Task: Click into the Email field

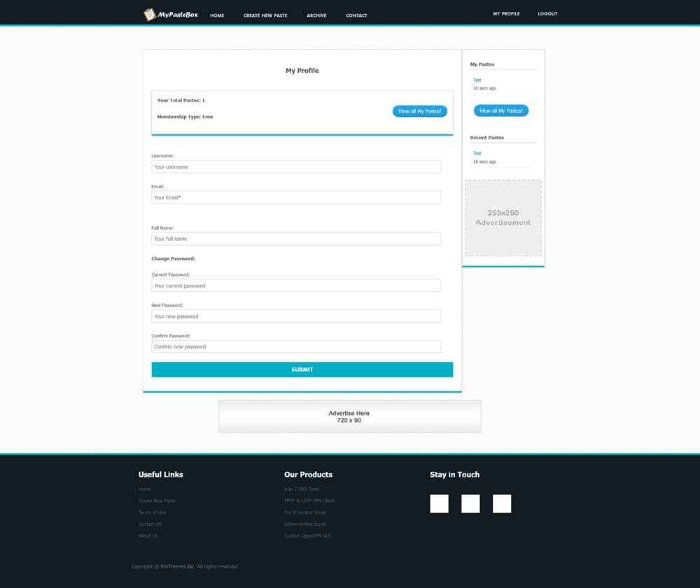Action: pyautogui.click(x=296, y=197)
